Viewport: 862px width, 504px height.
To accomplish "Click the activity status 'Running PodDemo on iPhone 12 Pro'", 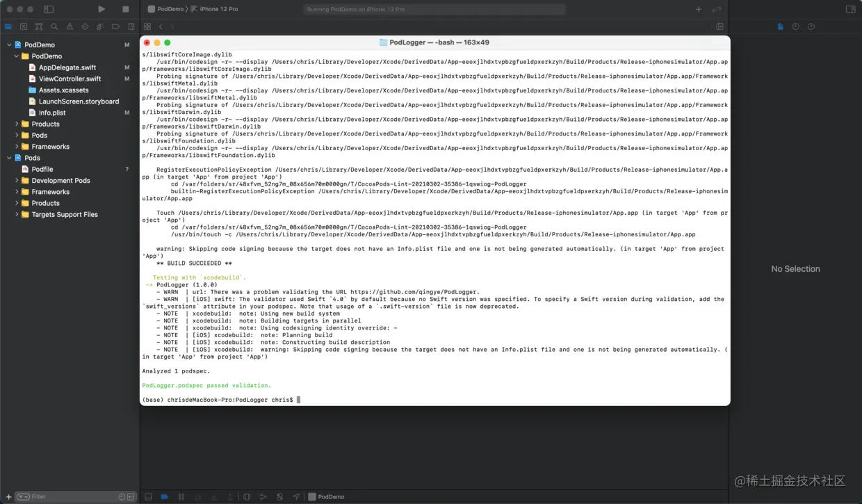I will [434, 9].
